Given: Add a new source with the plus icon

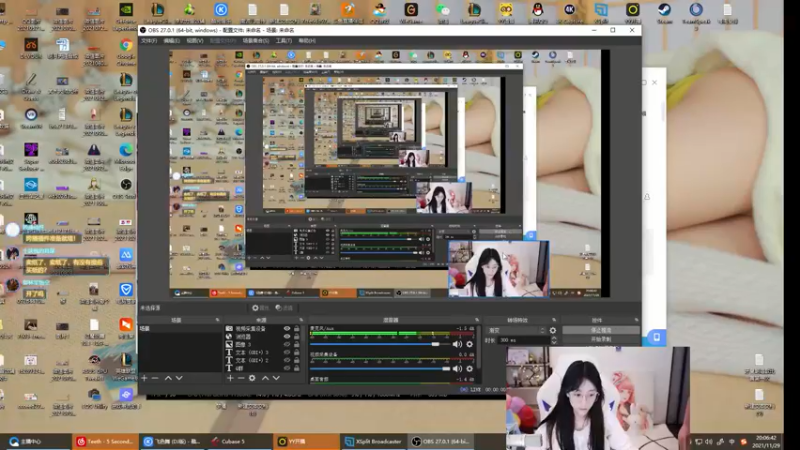Looking at the screenshot, I should coord(230,378).
